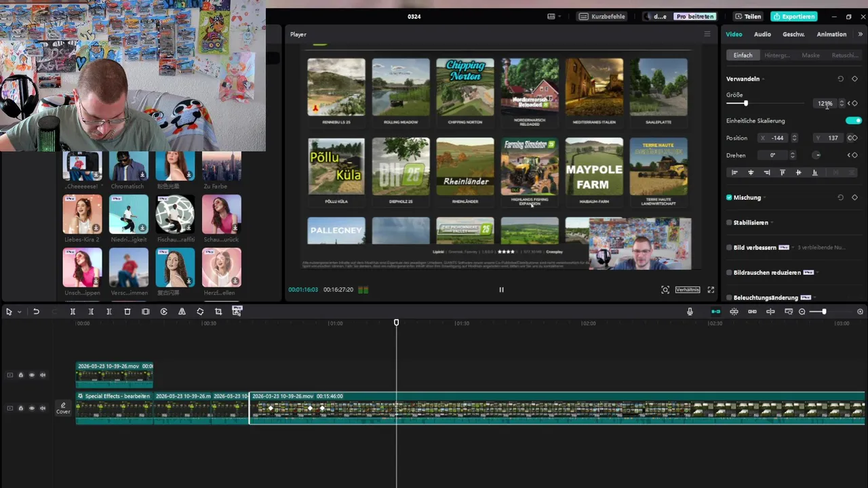Enable the Bildrauschen reduzieren checkbox
The width and height of the screenshot is (868, 488).
(x=729, y=272)
